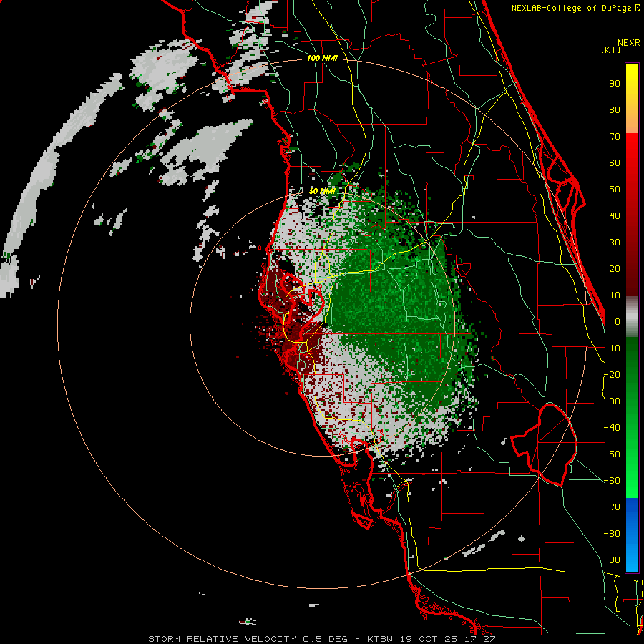Click the 20 scale value
Viewport: 644px width, 644px height.
[x=615, y=269]
